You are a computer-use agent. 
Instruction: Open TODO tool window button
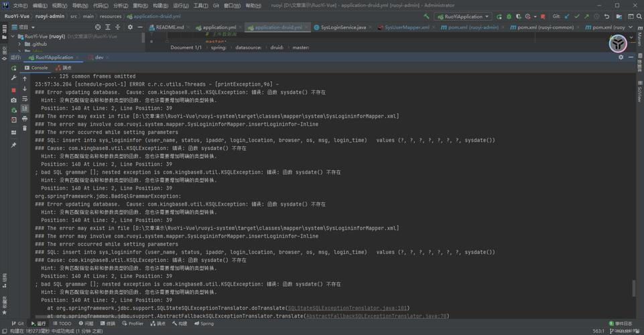point(62,324)
